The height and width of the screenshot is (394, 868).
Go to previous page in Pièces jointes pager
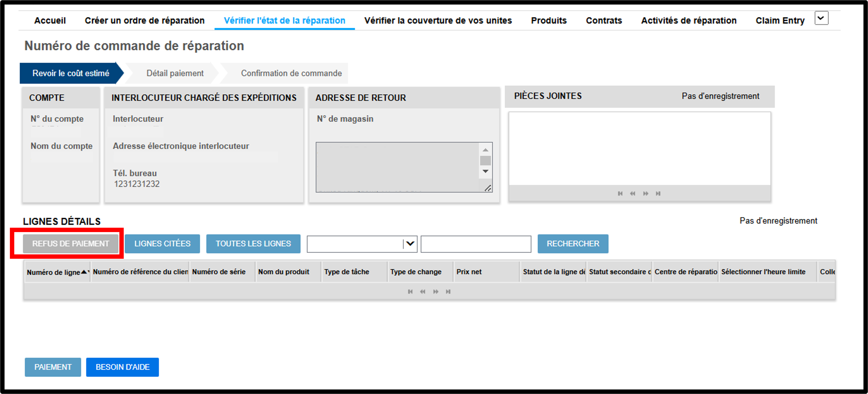coord(632,193)
